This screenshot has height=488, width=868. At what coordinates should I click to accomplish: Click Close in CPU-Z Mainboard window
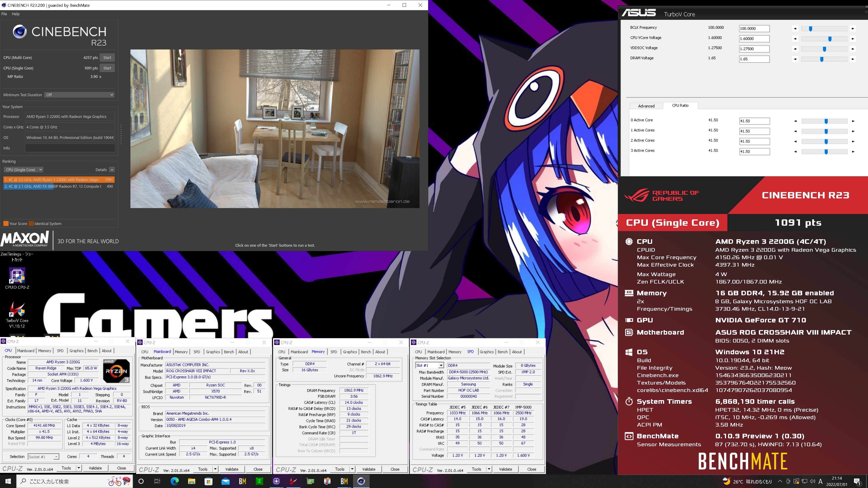[x=258, y=469]
